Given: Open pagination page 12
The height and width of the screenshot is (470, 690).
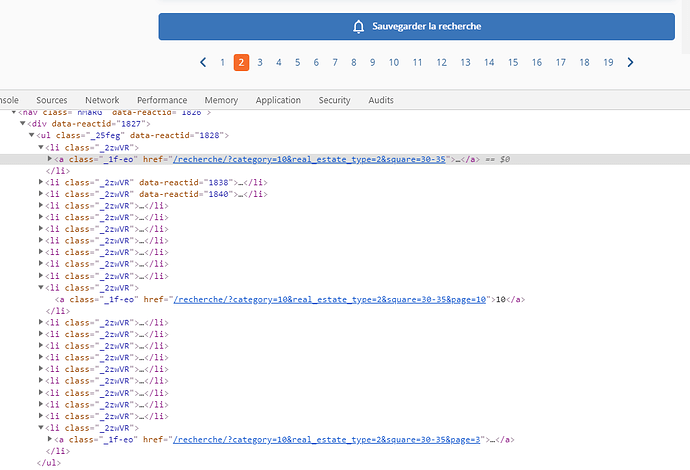Looking at the screenshot, I should coord(441,62).
